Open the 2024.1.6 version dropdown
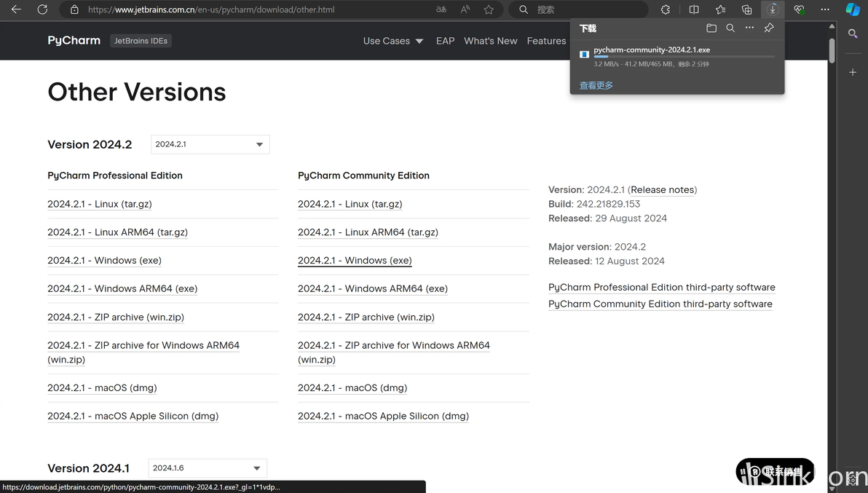 click(208, 468)
